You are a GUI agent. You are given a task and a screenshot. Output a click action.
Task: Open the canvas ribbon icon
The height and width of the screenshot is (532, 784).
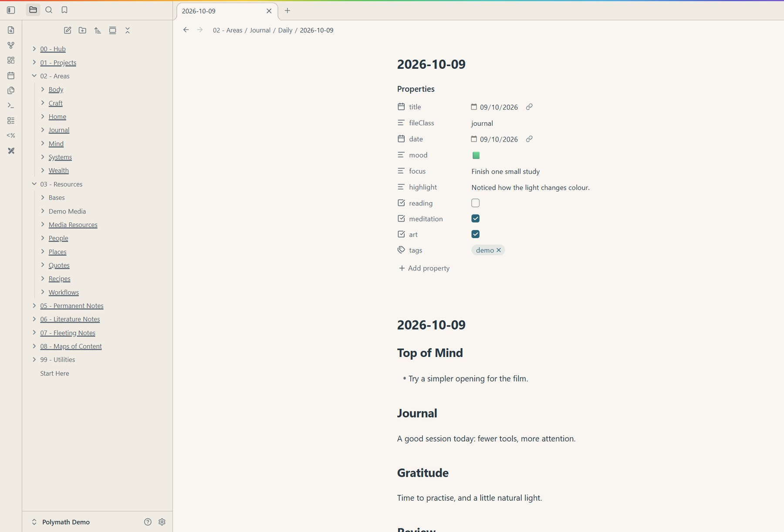click(11, 60)
